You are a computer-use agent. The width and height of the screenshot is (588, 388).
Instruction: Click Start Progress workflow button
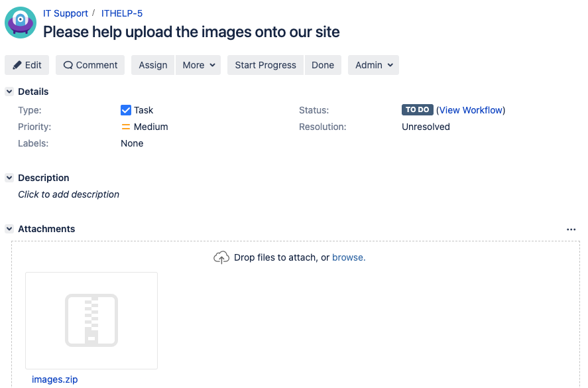click(x=265, y=65)
